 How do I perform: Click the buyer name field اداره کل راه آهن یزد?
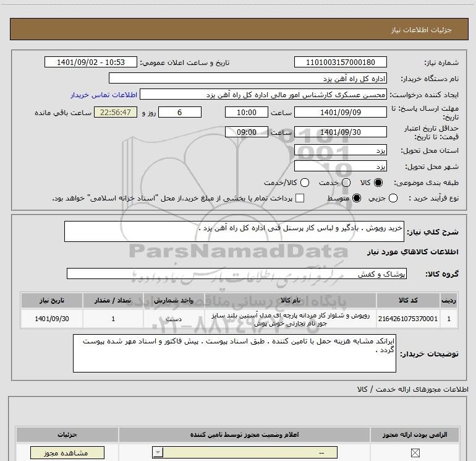248,78
